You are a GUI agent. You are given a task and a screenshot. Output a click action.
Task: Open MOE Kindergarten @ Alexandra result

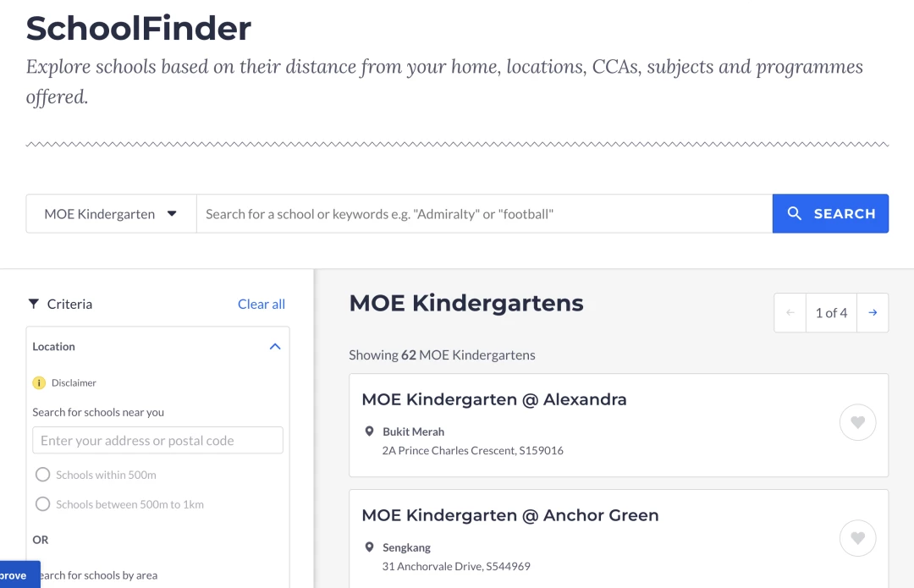pyautogui.click(x=494, y=400)
